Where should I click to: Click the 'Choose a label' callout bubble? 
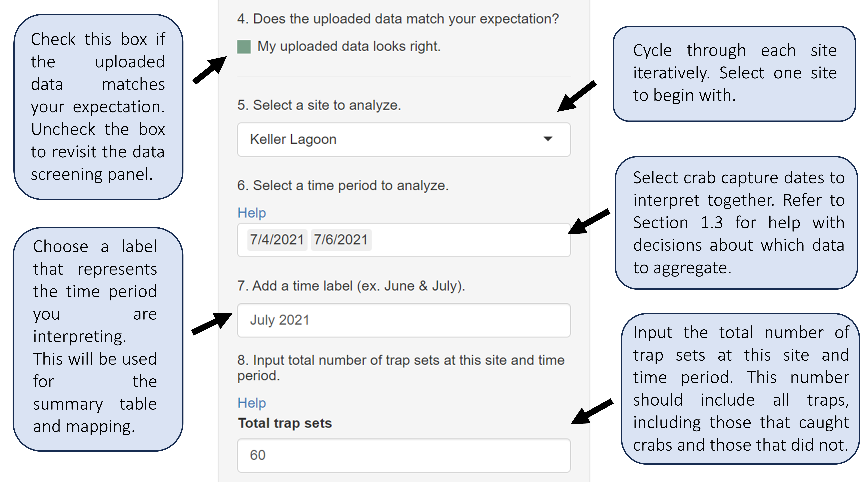[98, 339]
